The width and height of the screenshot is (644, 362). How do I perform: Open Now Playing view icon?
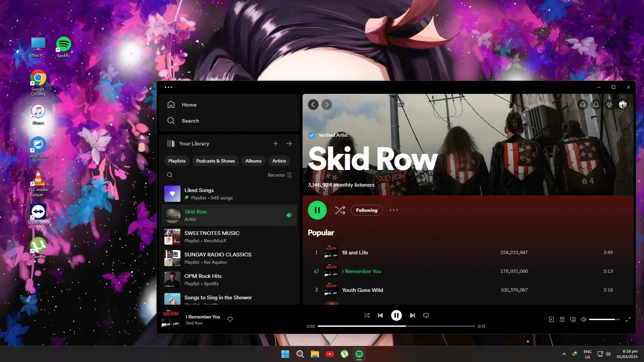click(x=551, y=319)
